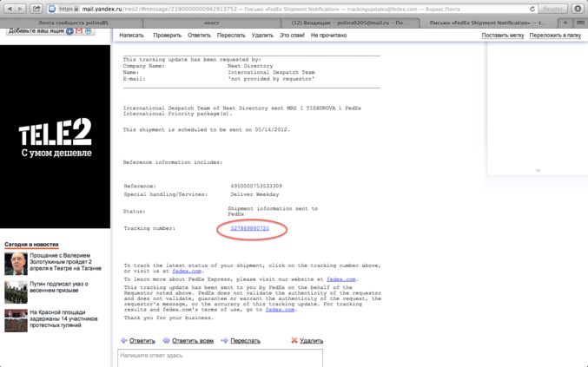This screenshot has width=588, height=367.
Task: Show all tabs icon
Action: 580,23
